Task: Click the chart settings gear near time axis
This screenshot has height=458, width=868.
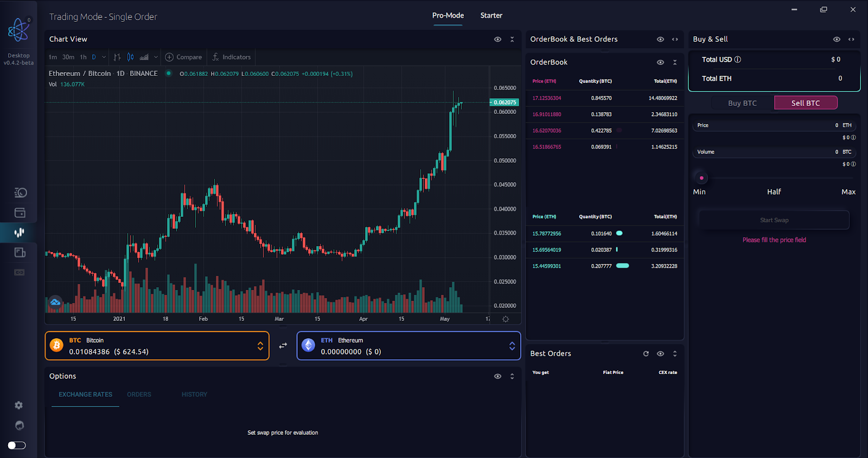Action: (x=506, y=319)
